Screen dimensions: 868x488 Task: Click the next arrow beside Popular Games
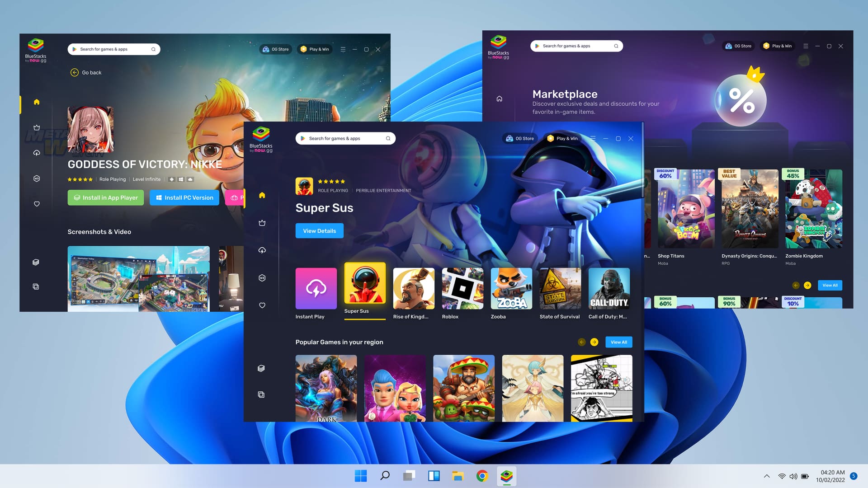pos(594,342)
